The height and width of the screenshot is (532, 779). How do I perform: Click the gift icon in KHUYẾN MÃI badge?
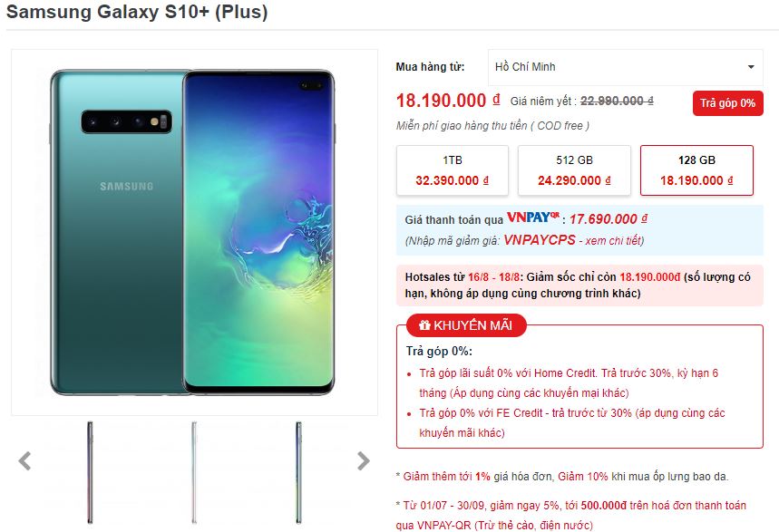pyautogui.click(x=424, y=325)
